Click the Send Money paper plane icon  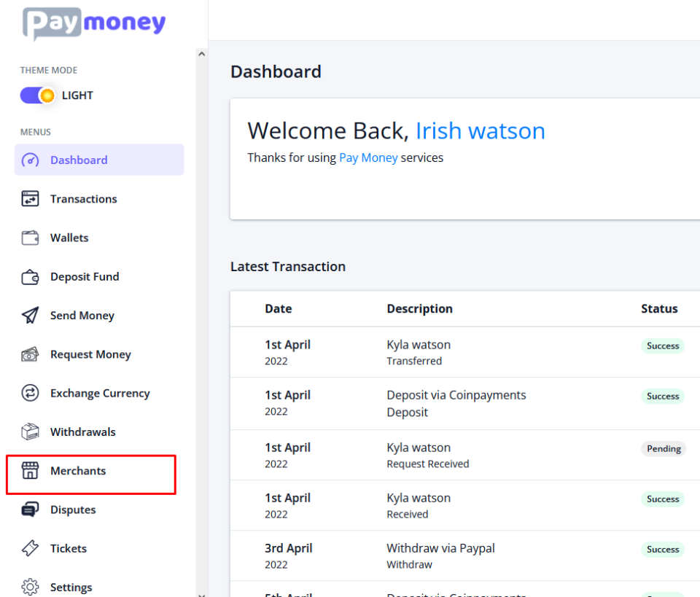coord(30,316)
